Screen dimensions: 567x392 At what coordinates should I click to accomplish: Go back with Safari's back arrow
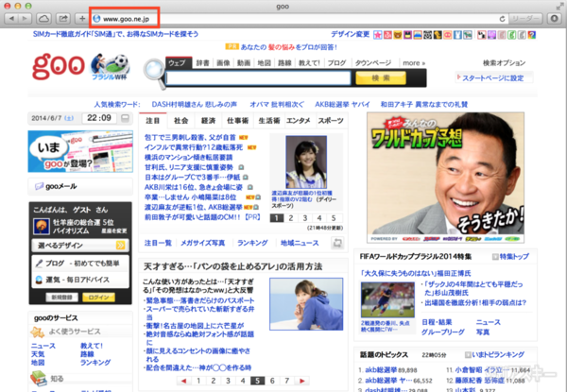(11, 19)
